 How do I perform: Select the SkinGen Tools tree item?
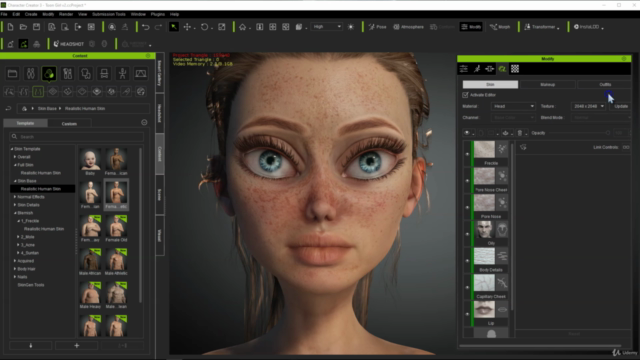pyautogui.click(x=31, y=285)
